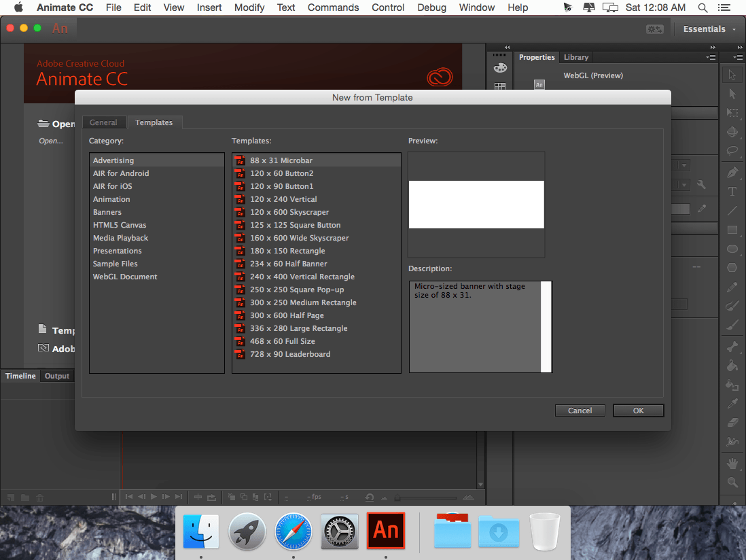Select the Rectangle tool
This screenshot has height=560, width=746.
(x=732, y=230)
